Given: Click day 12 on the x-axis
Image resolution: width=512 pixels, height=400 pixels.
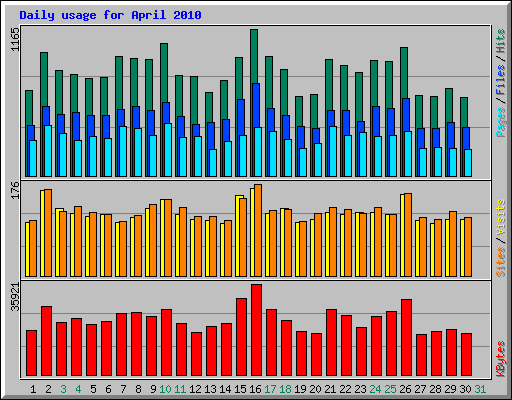Looking at the screenshot, I should pyautogui.click(x=195, y=389).
